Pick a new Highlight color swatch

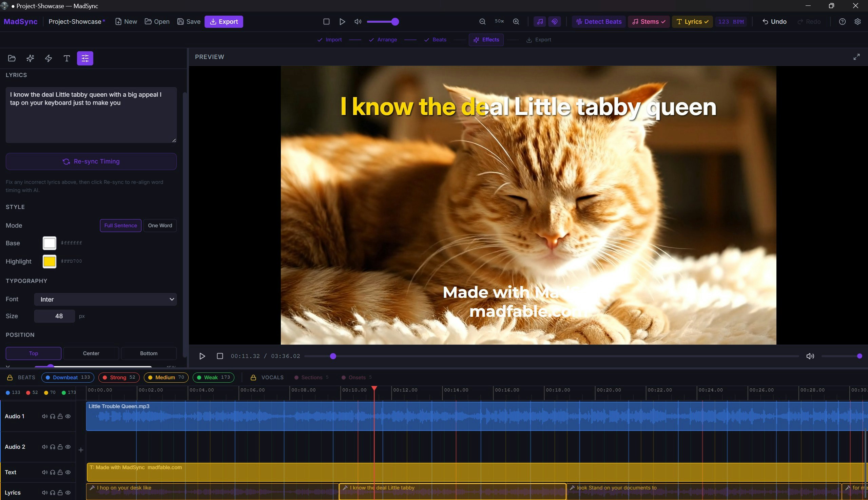point(49,261)
